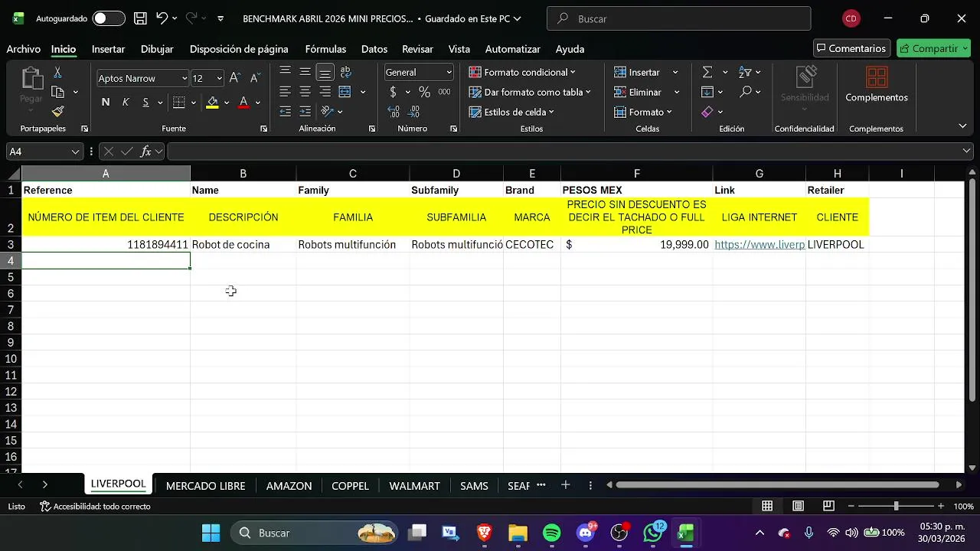Switch to Page Break Preview icon

click(x=828, y=506)
